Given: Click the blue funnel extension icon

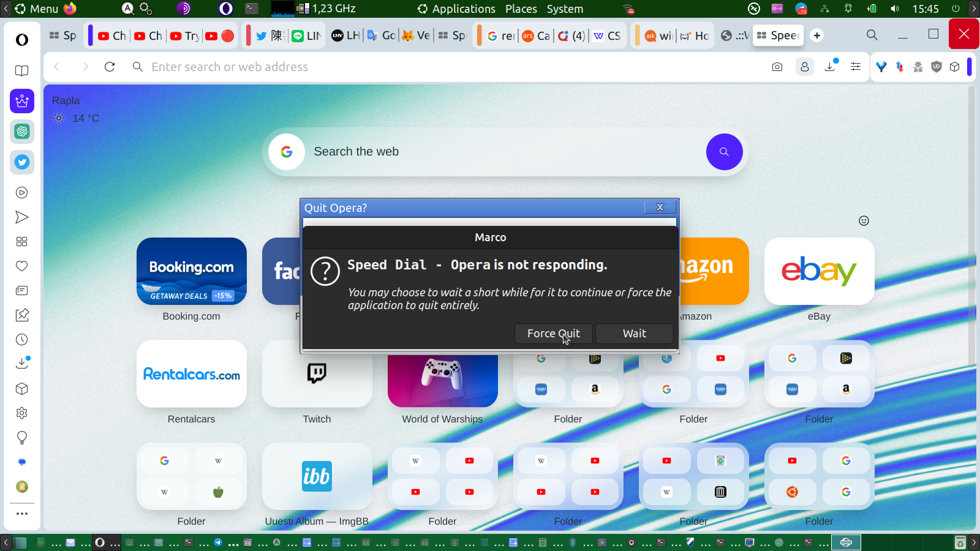Looking at the screenshot, I should [x=881, y=67].
